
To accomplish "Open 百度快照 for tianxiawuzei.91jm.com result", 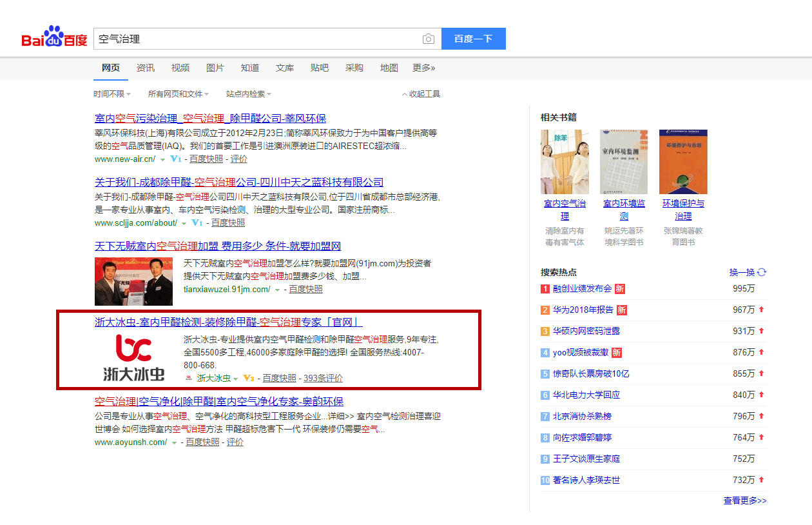I will click(x=305, y=289).
